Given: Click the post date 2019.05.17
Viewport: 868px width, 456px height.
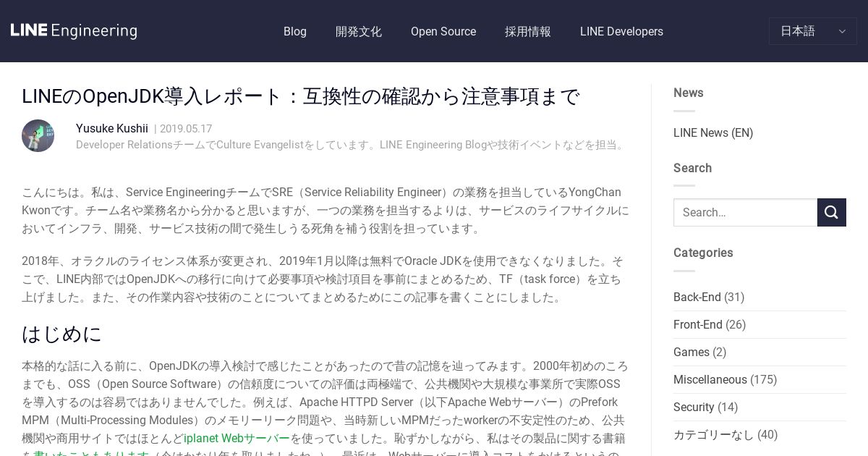Looking at the screenshot, I should point(186,129).
